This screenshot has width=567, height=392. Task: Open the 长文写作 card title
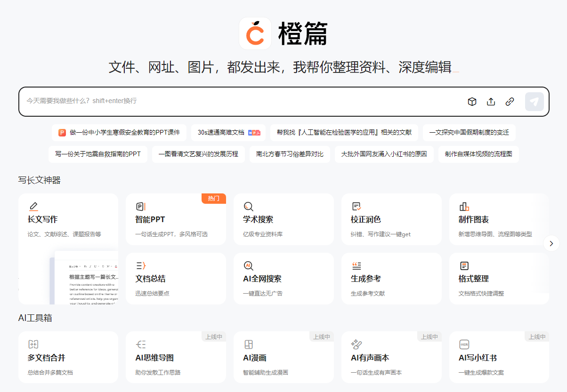[43, 220]
